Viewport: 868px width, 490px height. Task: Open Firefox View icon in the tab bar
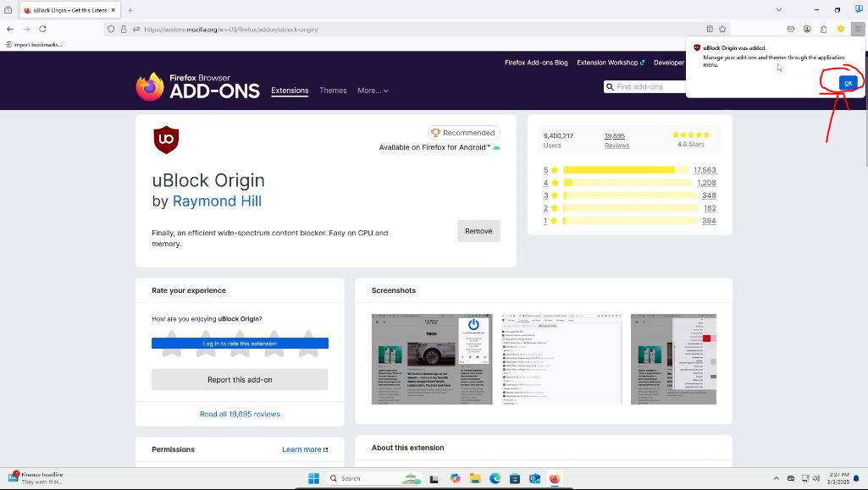pyautogui.click(x=8, y=10)
